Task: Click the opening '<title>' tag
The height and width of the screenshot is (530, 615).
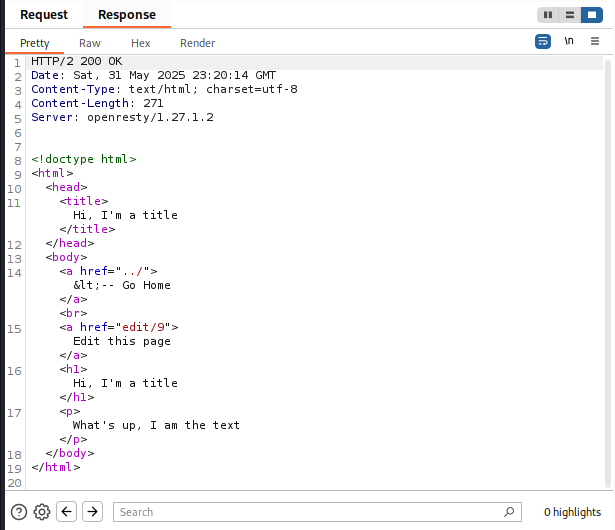Action: click(x=84, y=201)
